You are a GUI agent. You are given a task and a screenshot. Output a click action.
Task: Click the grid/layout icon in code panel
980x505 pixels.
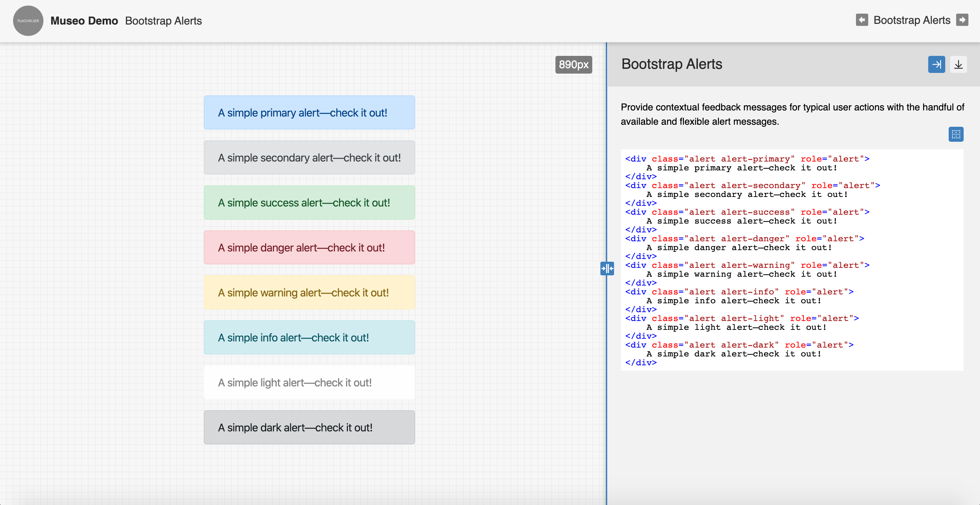[x=956, y=135]
